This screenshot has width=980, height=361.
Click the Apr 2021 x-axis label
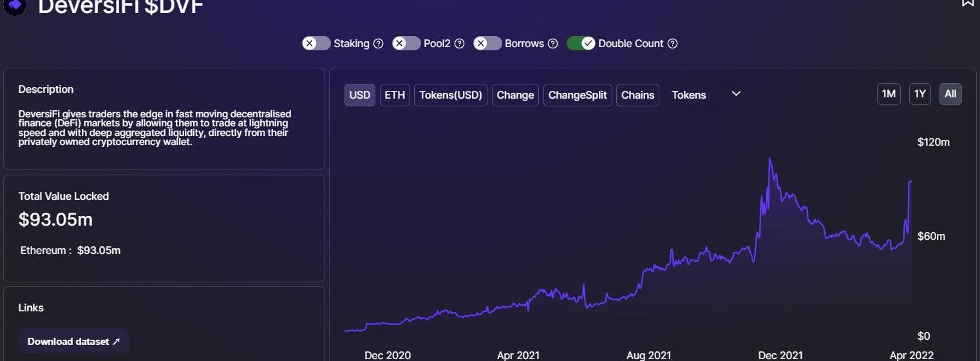518,355
